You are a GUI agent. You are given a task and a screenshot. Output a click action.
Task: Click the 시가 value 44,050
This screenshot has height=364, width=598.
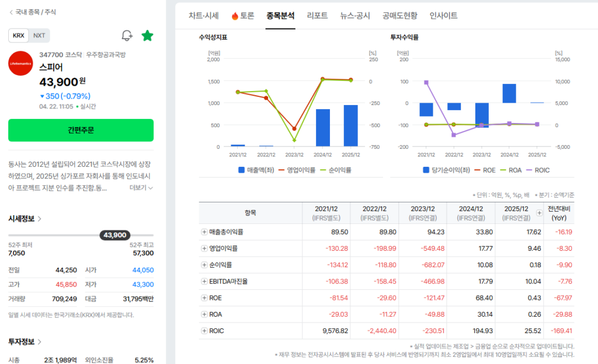143,270
